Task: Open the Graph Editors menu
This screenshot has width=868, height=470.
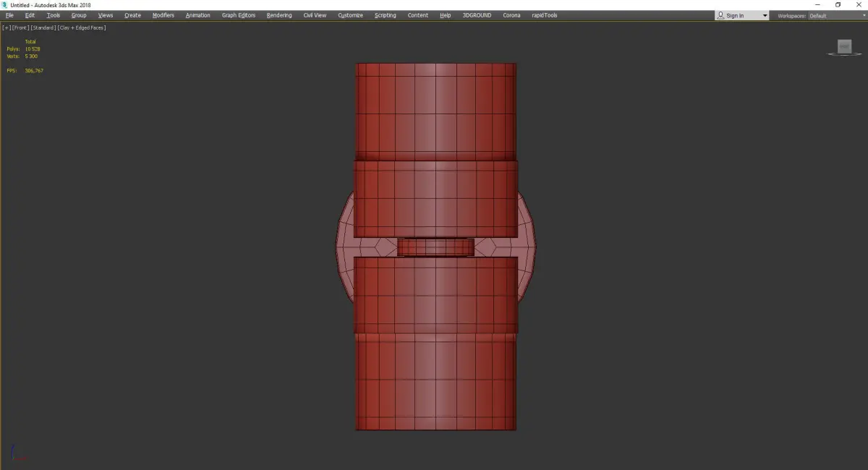Action: coord(239,15)
